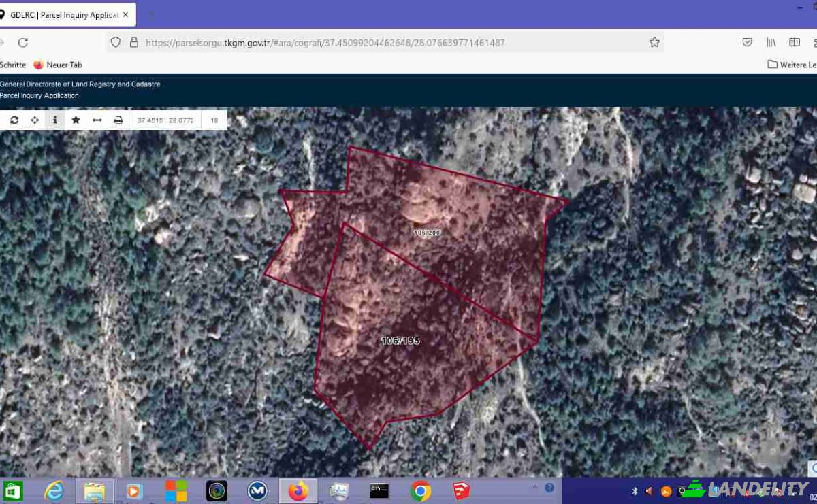The width and height of the screenshot is (817, 504).
Task: Open the command prompt taskbar icon
Action: click(x=379, y=490)
